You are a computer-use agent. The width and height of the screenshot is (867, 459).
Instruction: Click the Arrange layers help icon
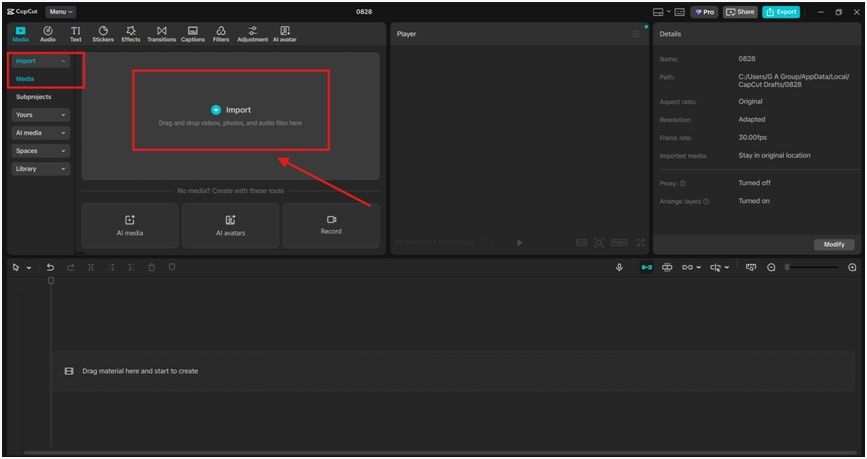[706, 202]
